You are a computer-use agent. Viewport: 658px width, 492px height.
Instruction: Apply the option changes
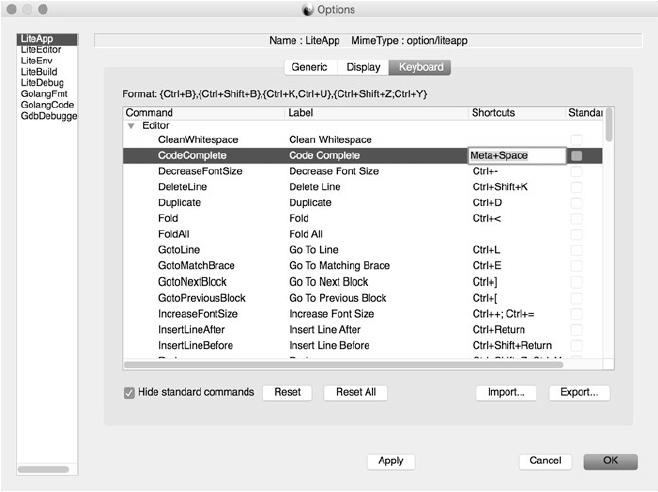coord(391,461)
